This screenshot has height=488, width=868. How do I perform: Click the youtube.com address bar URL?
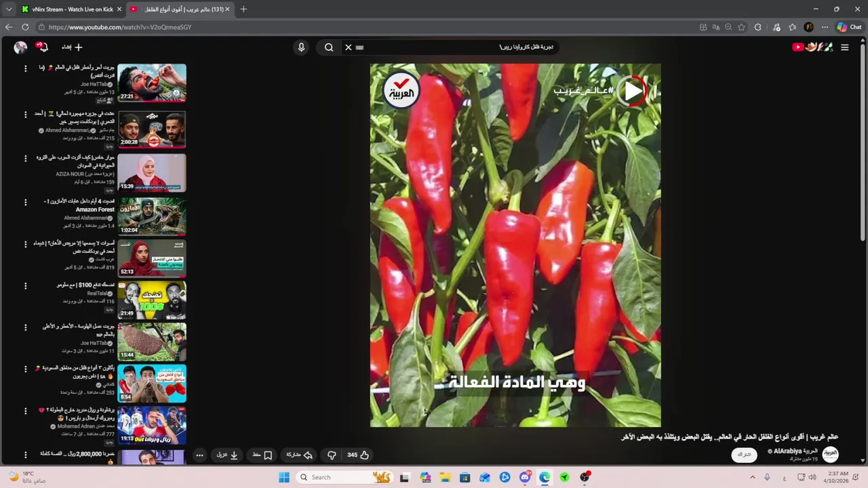point(120,27)
